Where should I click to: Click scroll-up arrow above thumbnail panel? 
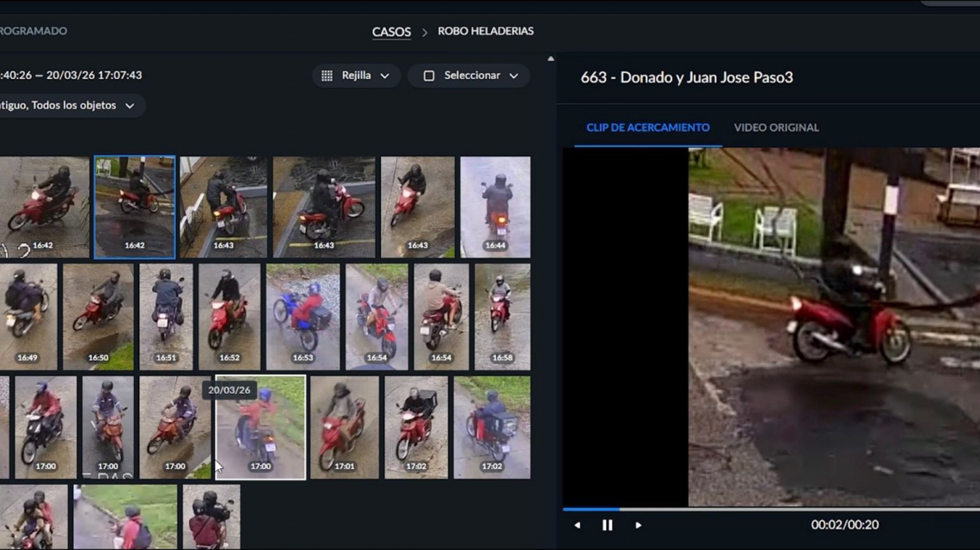click(x=550, y=59)
